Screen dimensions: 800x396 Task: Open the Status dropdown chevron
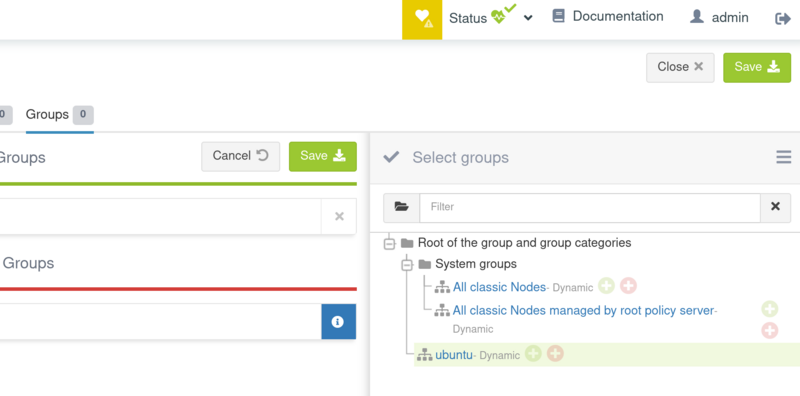(x=528, y=18)
